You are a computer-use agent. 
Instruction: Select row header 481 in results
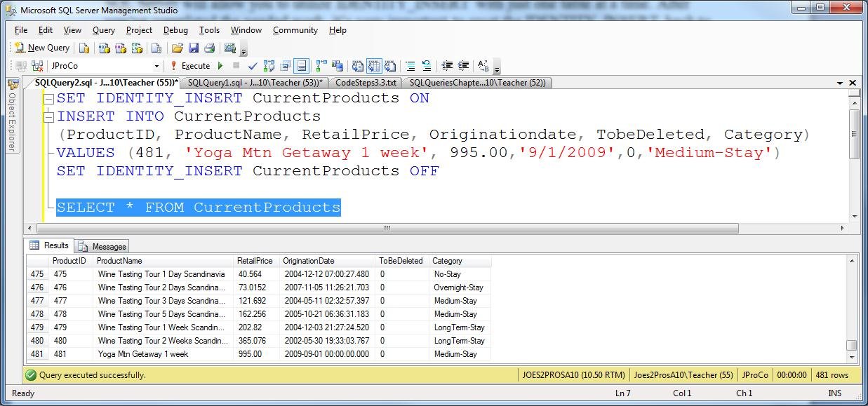(37, 354)
